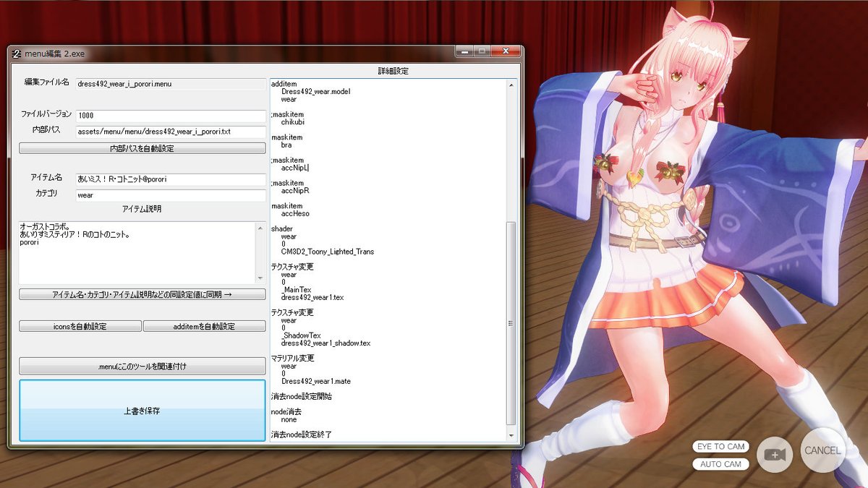
Task: Click iconsを自動設定 button
Action: tap(80, 326)
